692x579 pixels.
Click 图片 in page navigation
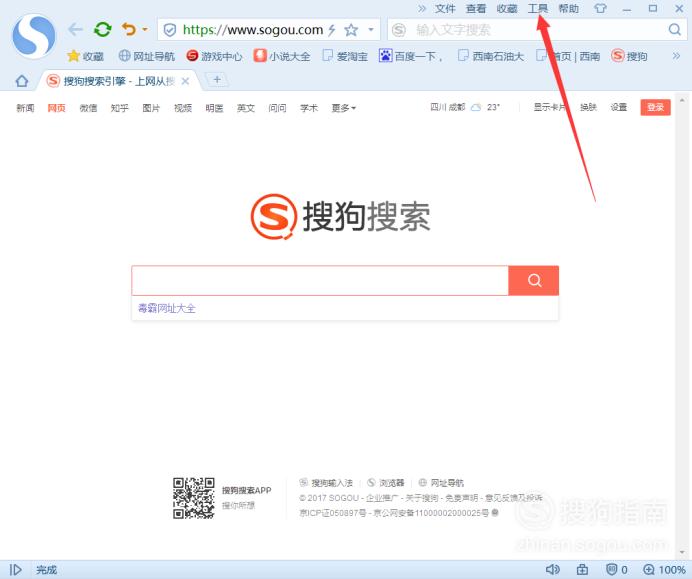coord(151,108)
